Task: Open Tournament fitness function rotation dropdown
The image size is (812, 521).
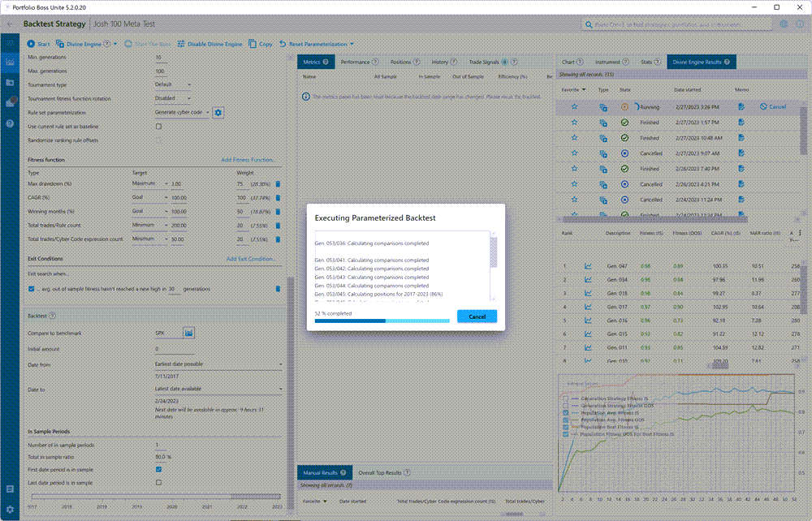Action: (x=173, y=98)
